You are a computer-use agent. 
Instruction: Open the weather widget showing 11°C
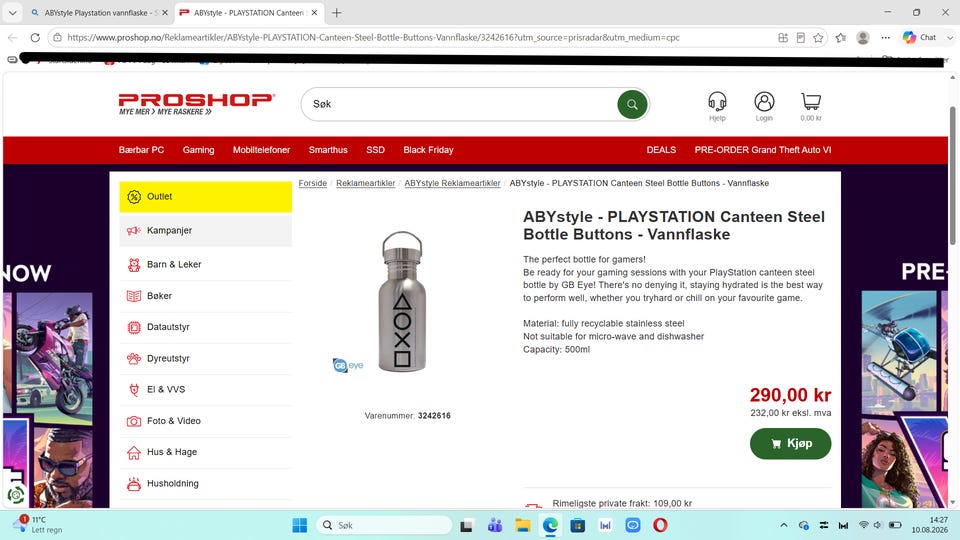38,525
